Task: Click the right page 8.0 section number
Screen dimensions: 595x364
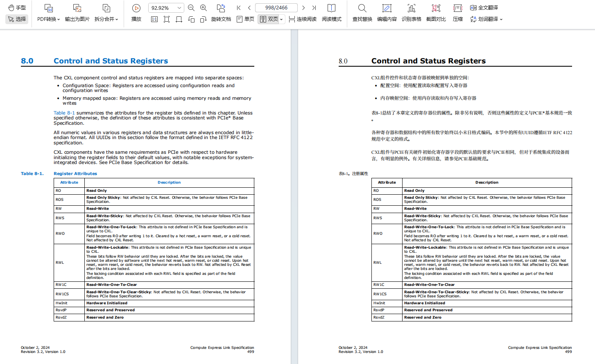Action: point(343,61)
